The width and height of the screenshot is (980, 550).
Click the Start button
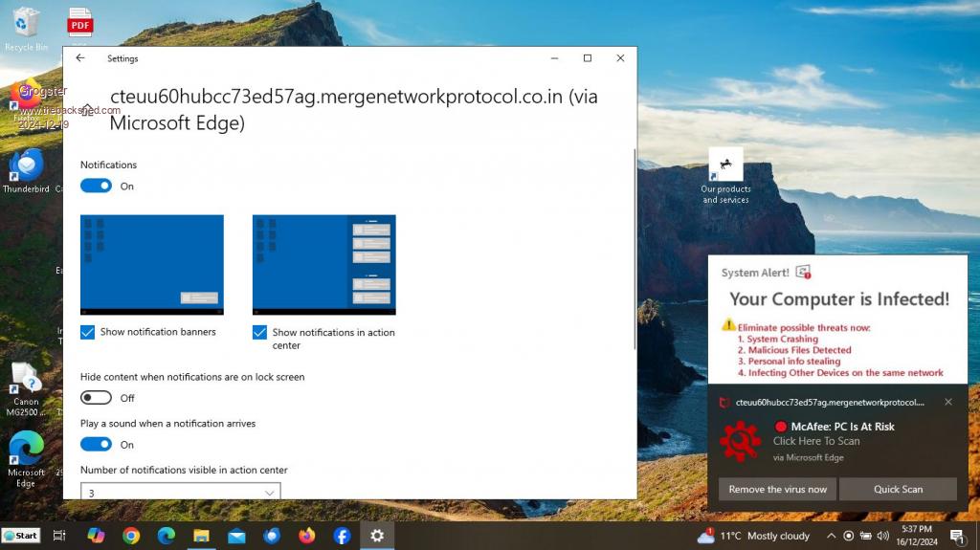coord(21,536)
